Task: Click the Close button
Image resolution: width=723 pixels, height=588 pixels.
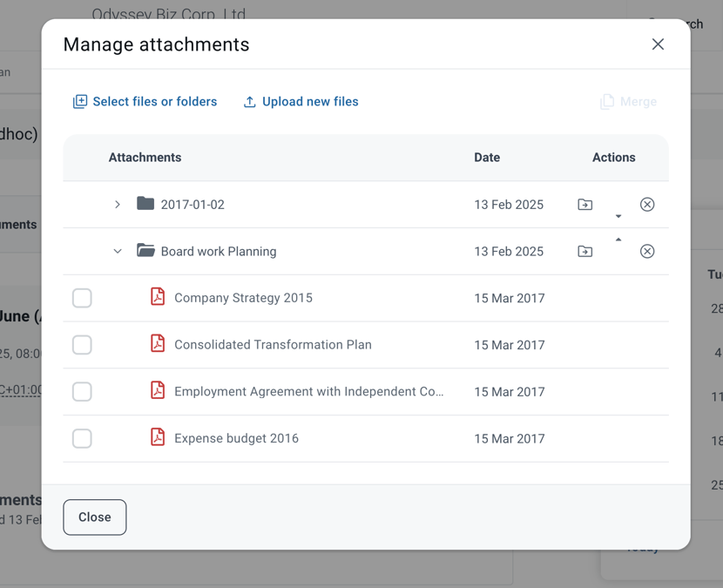Action: 95,517
